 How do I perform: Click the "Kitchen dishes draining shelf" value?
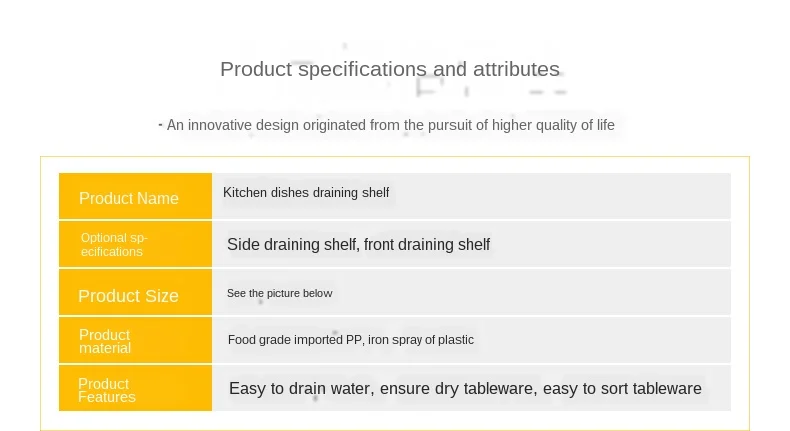(306, 192)
